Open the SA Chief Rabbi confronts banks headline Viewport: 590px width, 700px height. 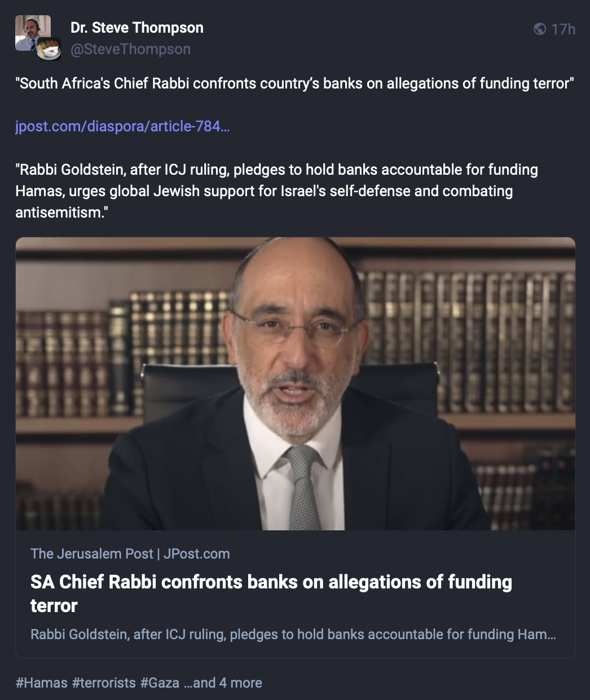pyautogui.click(x=271, y=593)
